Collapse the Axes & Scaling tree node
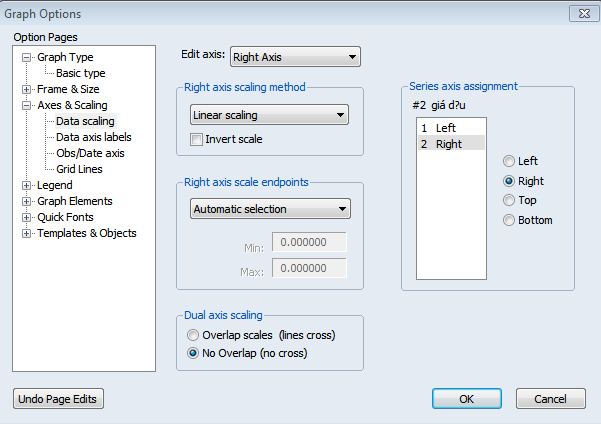Viewport: 601px width, 424px height. click(x=27, y=105)
